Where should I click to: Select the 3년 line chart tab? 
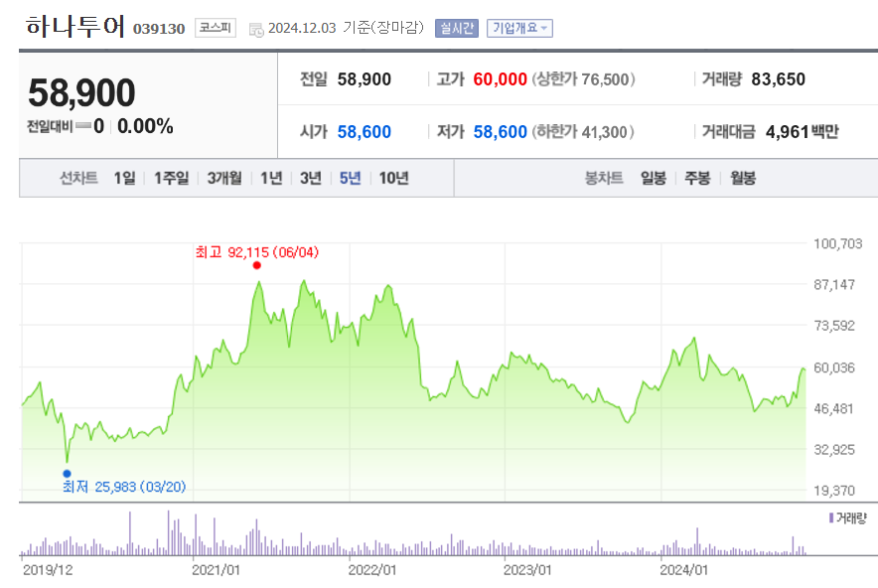(x=310, y=178)
